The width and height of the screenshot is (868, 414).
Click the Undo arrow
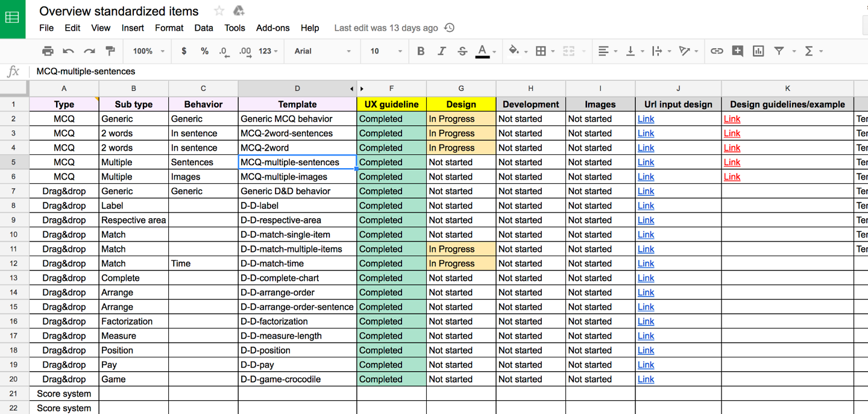pos(69,51)
